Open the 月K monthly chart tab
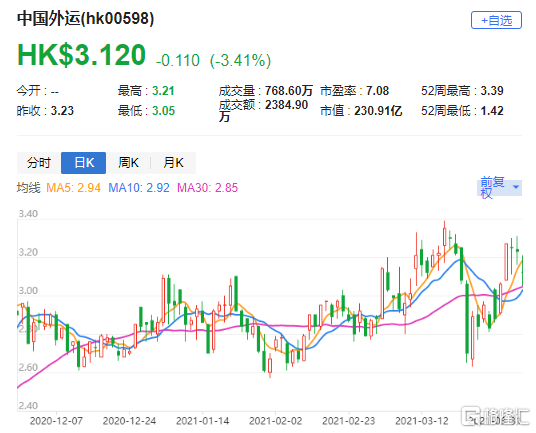The height and width of the screenshot is (433, 536). point(173,163)
